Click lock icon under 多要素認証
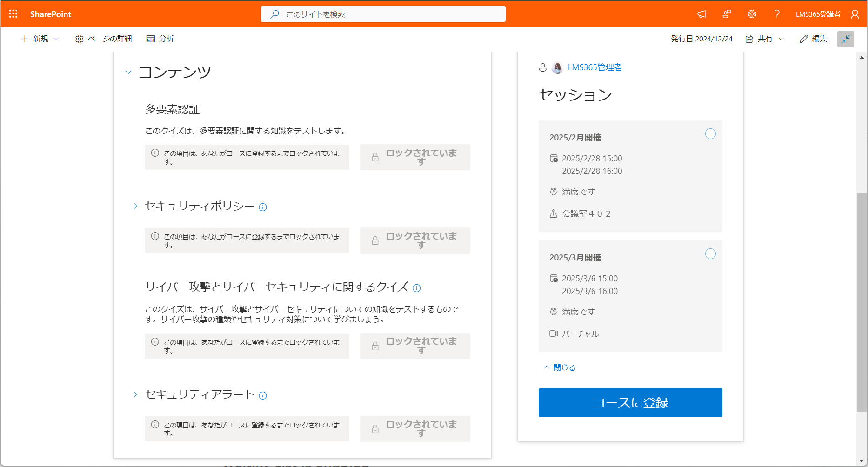 pos(375,158)
